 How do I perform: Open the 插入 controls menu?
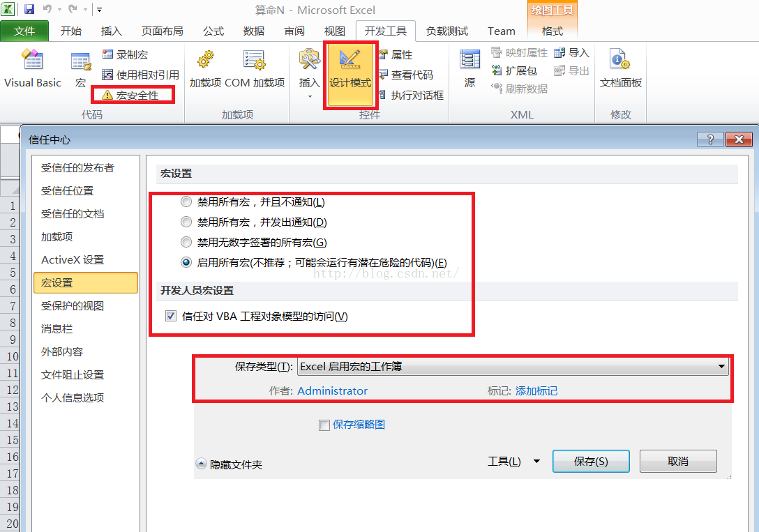[x=309, y=73]
